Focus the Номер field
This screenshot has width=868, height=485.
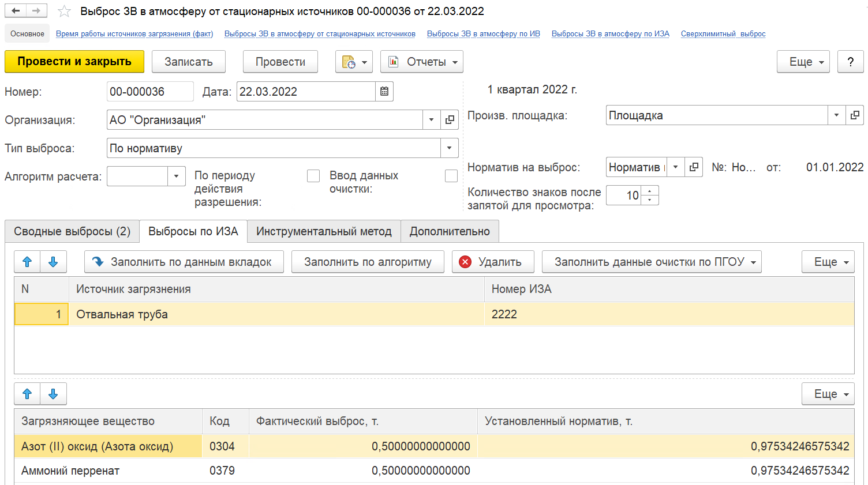(x=150, y=92)
